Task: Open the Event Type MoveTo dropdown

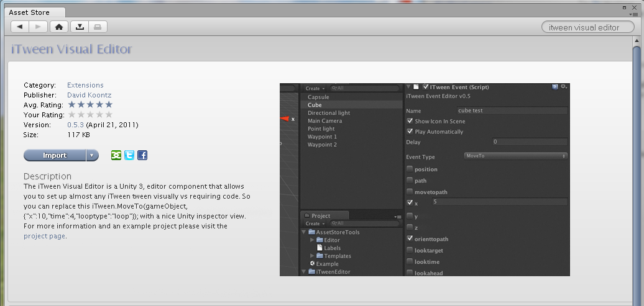Action: point(515,156)
